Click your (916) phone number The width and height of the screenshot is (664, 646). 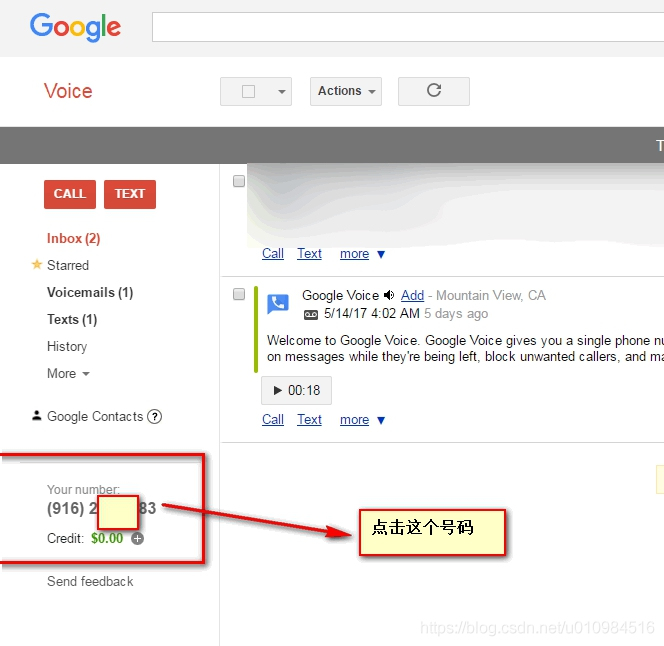click(102, 508)
